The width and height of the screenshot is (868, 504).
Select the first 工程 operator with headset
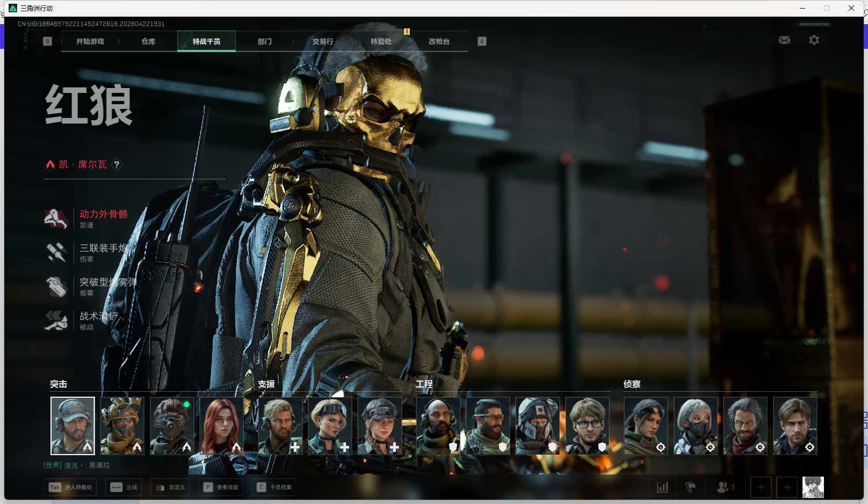pyautogui.click(x=438, y=426)
